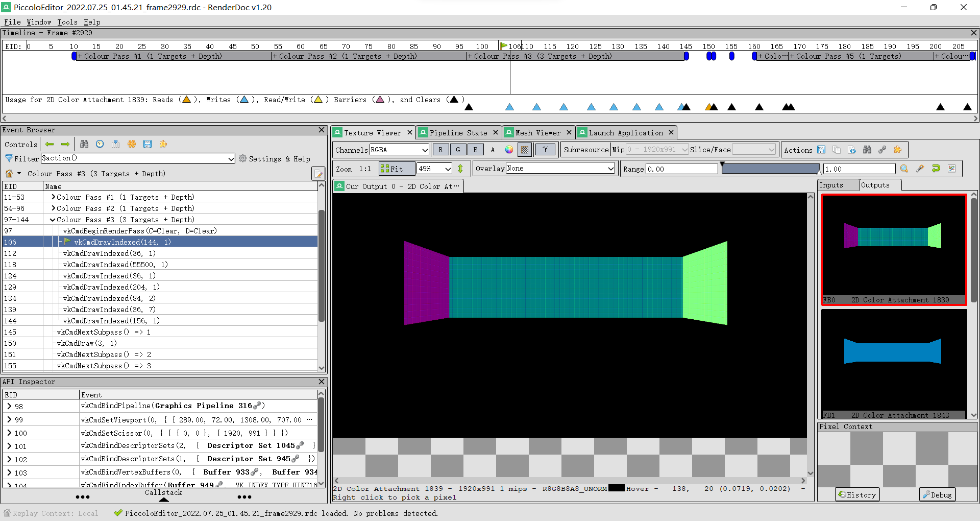Click the range white point slider handle
Screen dimensions: 980x521
coord(819,173)
